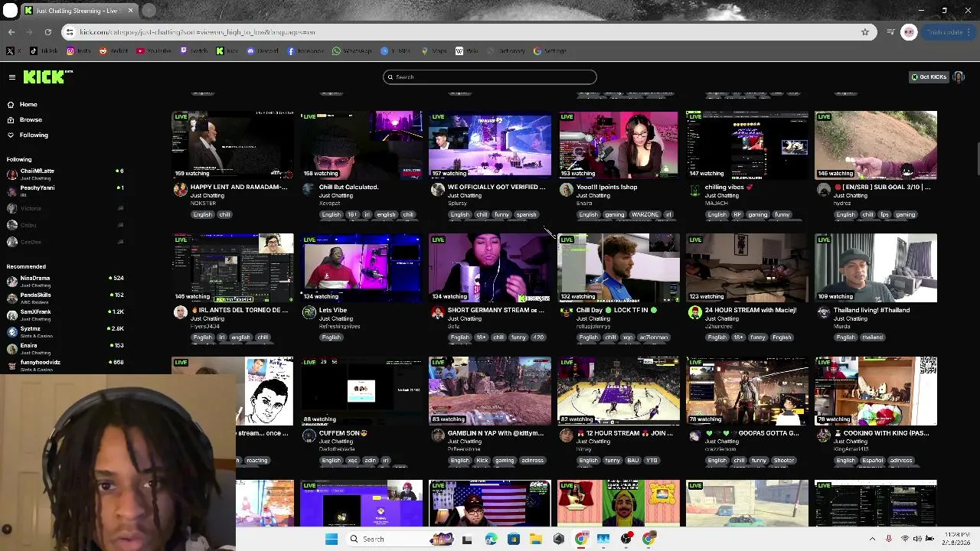980x551 pixels.
Task: Open Microsoft Edge from the taskbar
Action: click(x=491, y=539)
